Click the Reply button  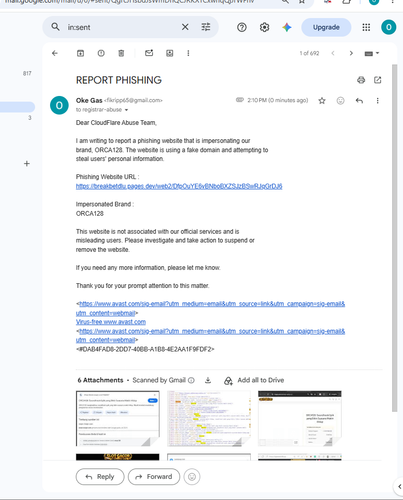100,477
